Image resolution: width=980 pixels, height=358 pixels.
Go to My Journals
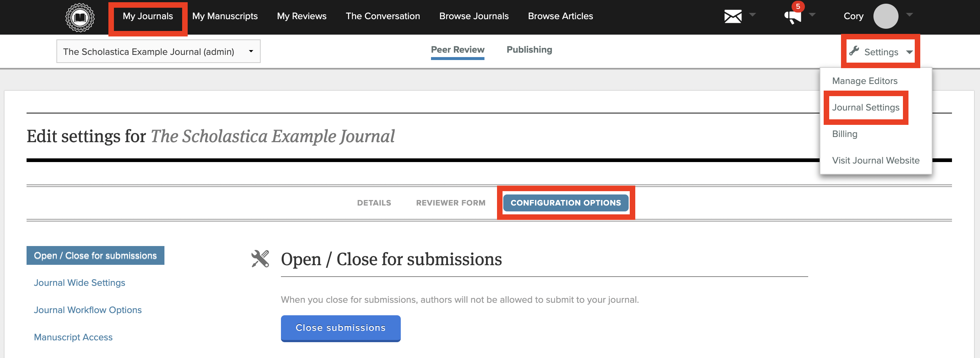coord(147,16)
